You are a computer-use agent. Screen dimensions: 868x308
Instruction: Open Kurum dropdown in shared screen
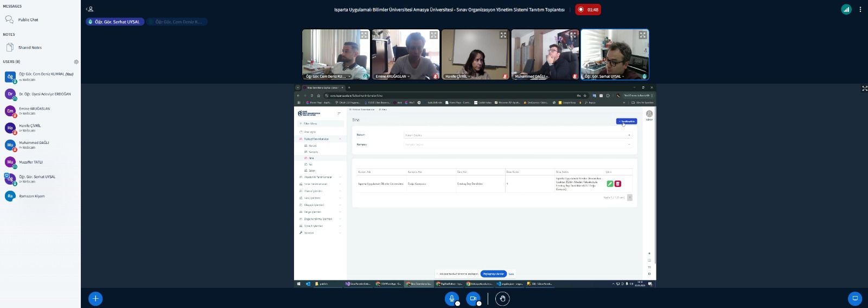(518, 135)
